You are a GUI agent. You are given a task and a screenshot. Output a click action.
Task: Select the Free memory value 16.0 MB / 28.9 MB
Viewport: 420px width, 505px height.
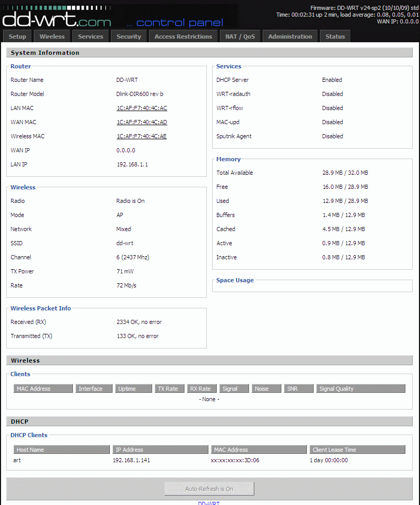[345, 187]
